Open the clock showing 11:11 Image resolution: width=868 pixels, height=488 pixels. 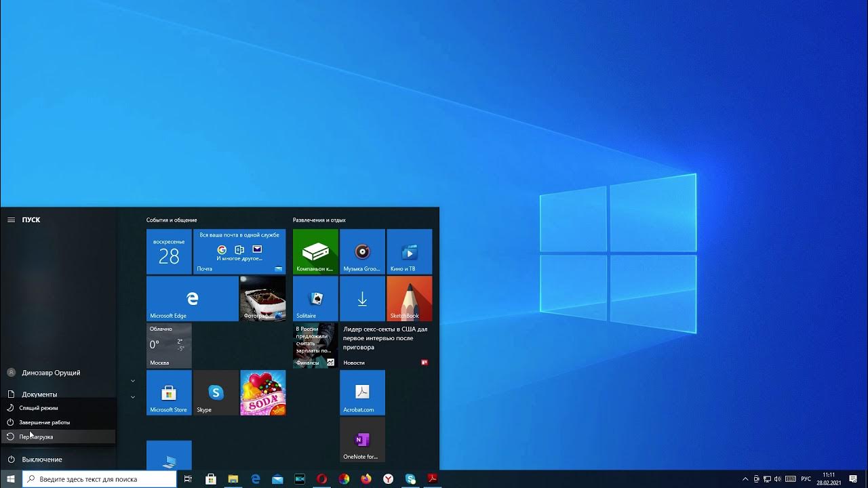coord(829,479)
